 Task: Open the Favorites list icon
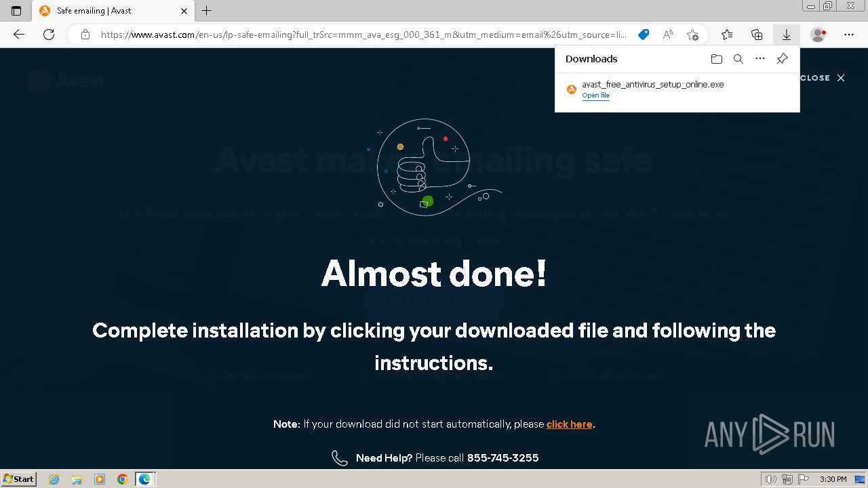point(727,35)
